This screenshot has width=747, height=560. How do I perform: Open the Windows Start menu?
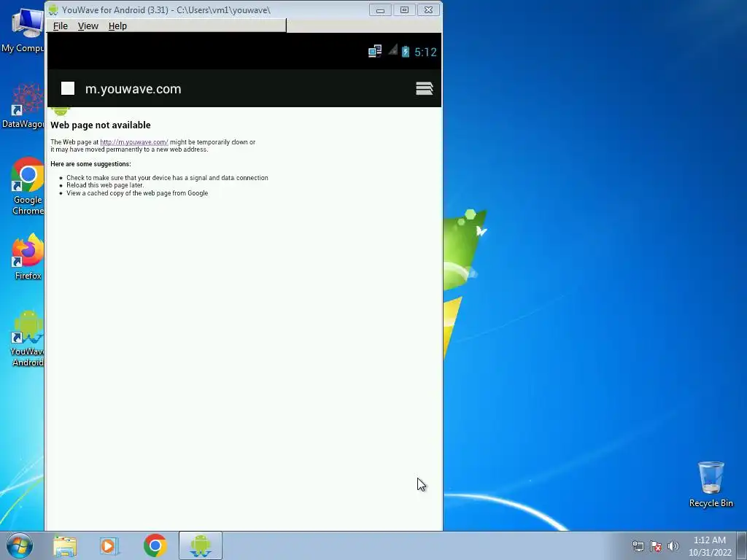pos(20,545)
